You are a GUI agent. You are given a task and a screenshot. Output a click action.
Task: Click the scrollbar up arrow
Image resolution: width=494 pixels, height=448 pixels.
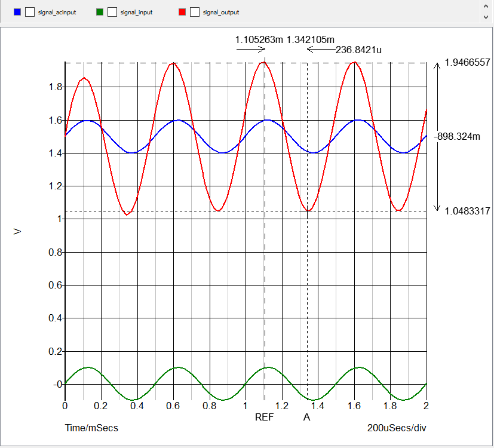487,6
